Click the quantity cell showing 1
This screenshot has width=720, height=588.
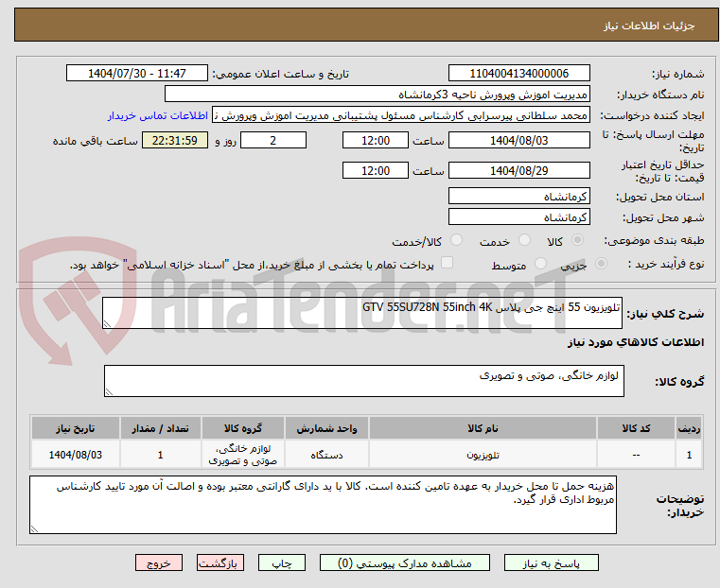pyautogui.click(x=160, y=455)
